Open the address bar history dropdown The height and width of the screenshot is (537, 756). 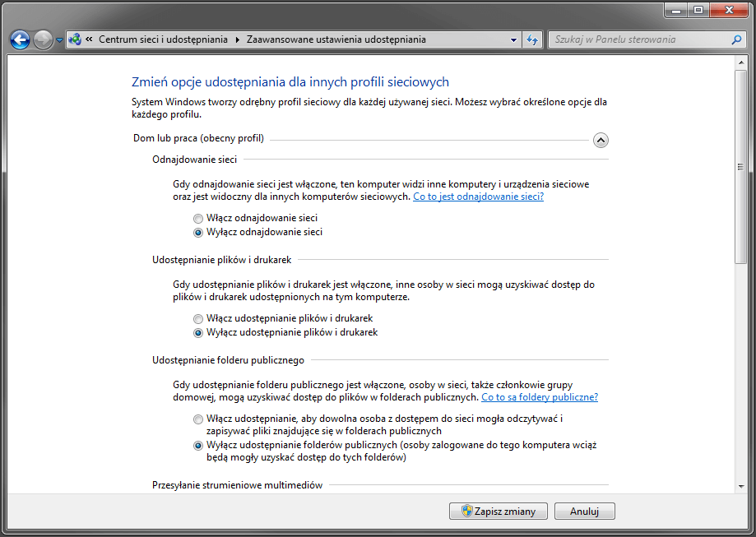(x=513, y=39)
